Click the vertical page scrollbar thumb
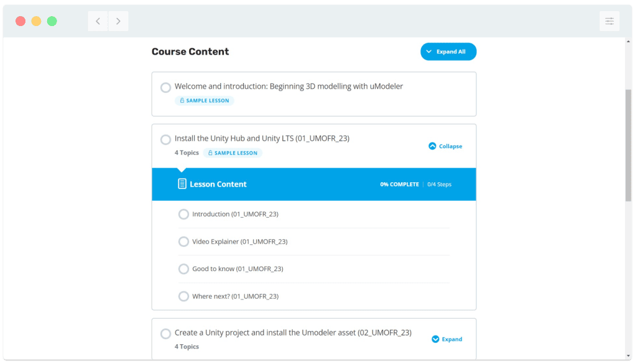Viewport: 635px width, 364px height. click(628, 145)
